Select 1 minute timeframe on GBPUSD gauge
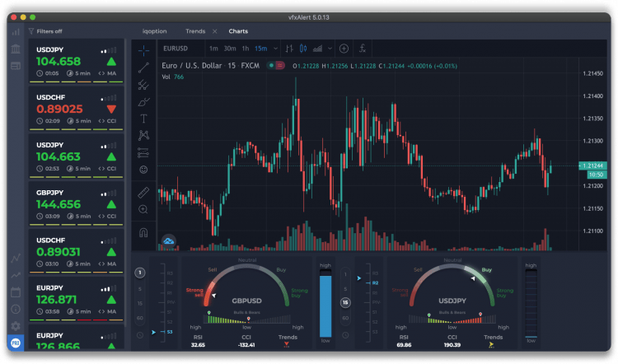Image resolution: width=618 pixels, height=364 pixels. (140, 273)
